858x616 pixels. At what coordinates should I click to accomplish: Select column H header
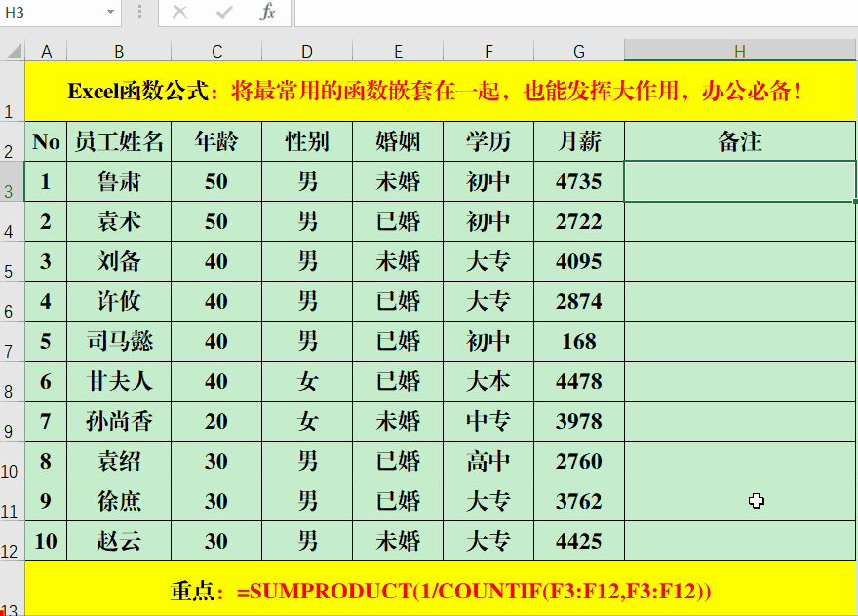pos(740,51)
